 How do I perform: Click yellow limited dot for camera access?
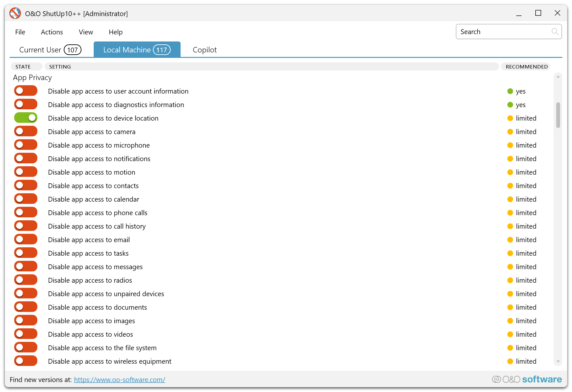click(x=510, y=132)
